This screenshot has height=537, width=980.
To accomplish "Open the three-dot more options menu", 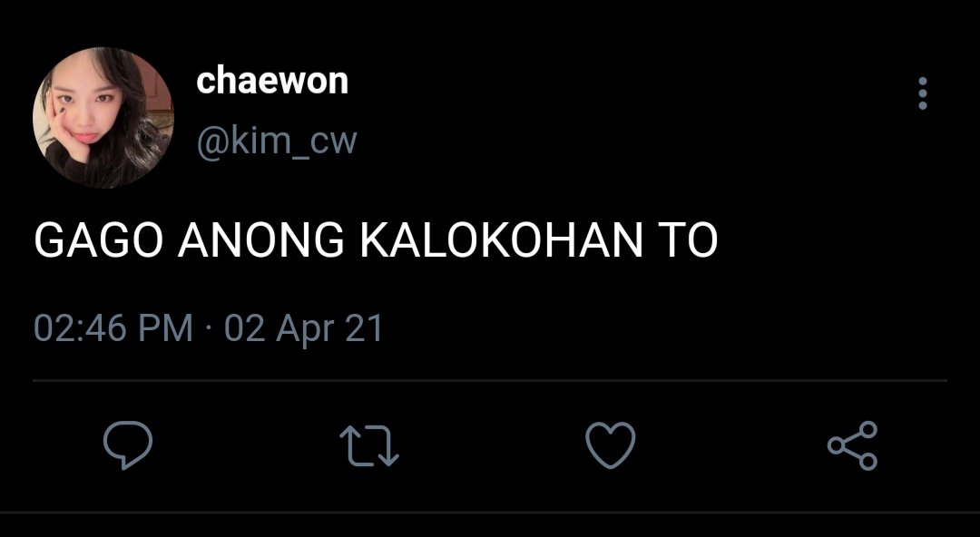I will [x=923, y=93].
